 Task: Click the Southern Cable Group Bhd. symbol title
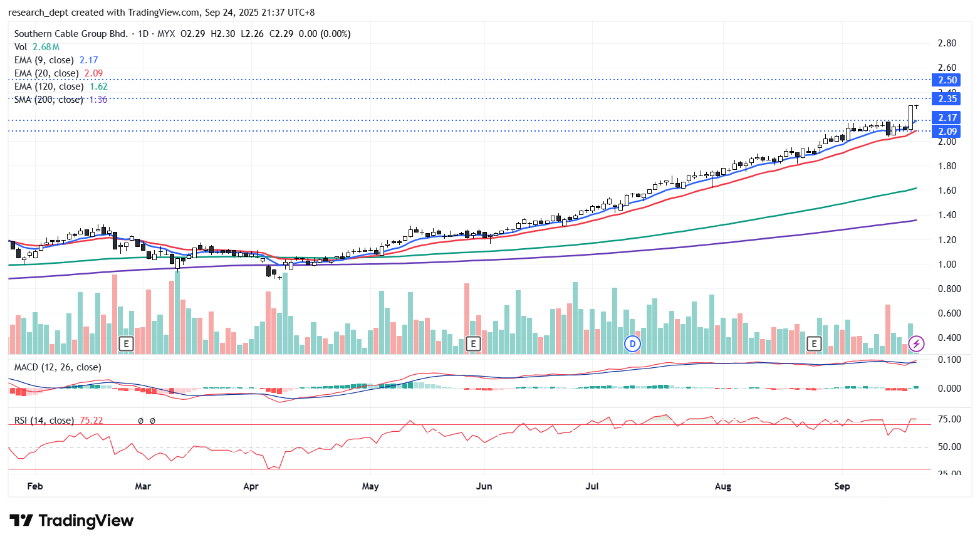[x=71, y=34]
